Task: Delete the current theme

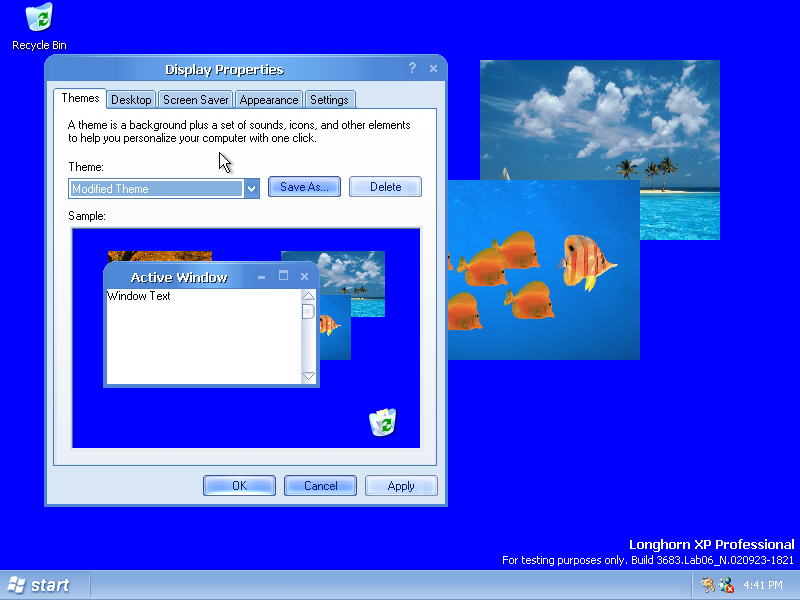Action: tap(385, 187)
